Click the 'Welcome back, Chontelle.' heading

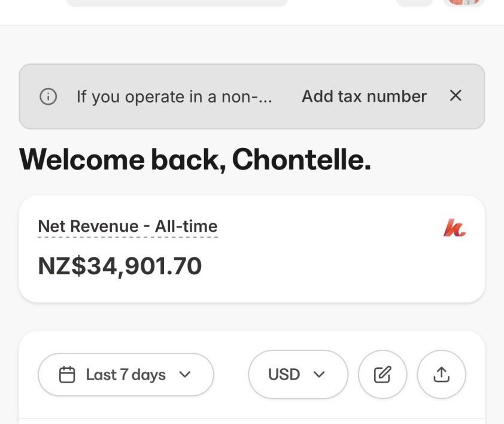pyautogui.click(x=195, y=159)
